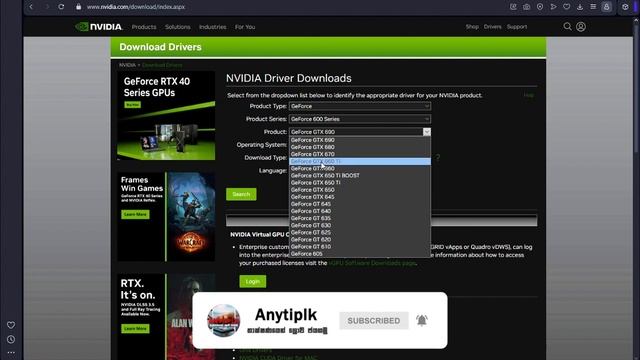Open the easy setup menu lines icon
The image size is (640, 360).
point(593,7)
